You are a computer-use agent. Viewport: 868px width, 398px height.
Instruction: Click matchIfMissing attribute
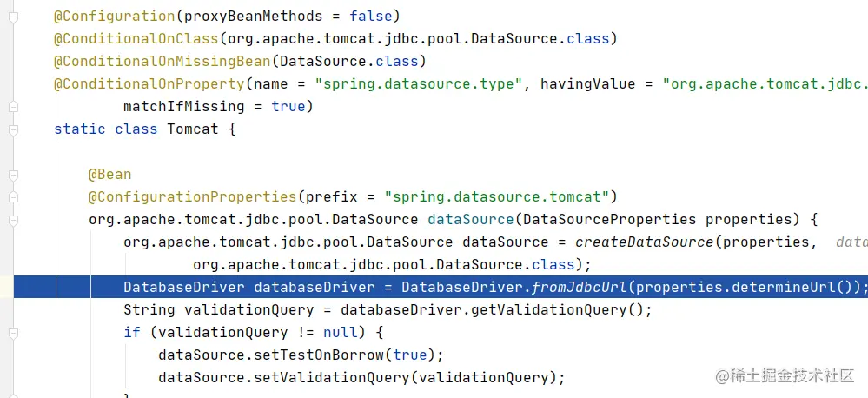click(x=184, y=106)
